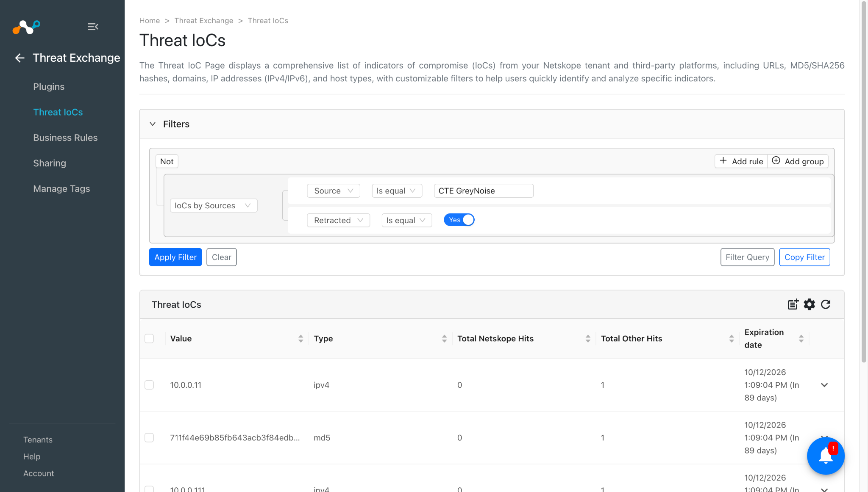Click Apply Filter button

(x=175, y=257)
